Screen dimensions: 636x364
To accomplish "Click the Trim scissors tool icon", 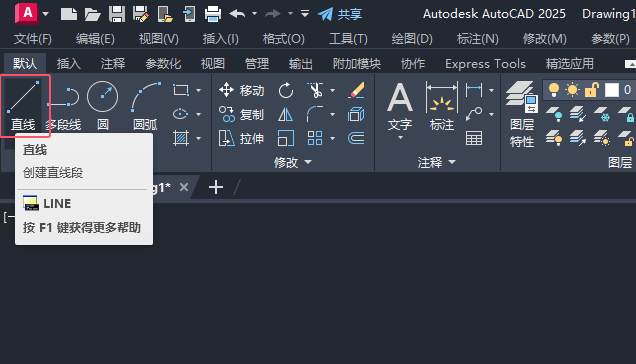I will point(315,90).
